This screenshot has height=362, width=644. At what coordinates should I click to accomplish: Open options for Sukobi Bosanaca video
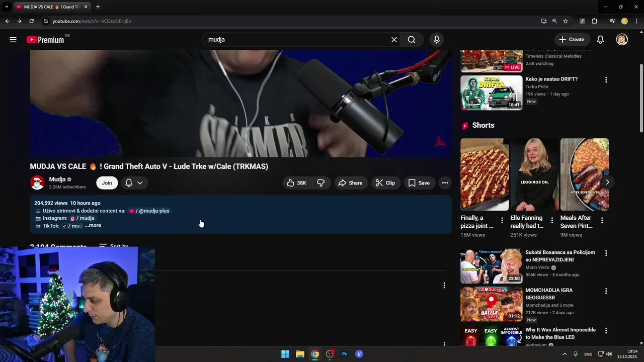click(x=606, y=253)
